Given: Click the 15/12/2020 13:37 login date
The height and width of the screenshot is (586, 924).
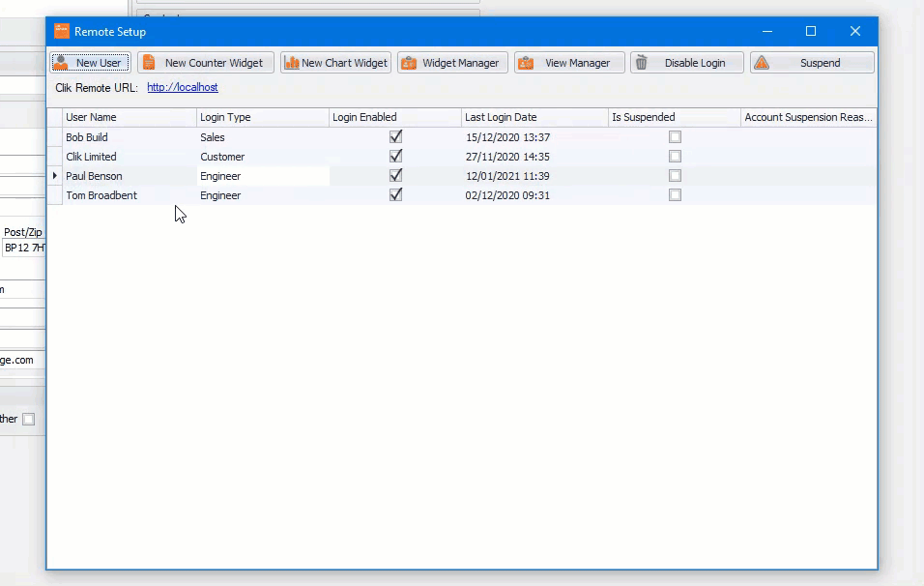Looking at the screenshot, I should 508,137.
